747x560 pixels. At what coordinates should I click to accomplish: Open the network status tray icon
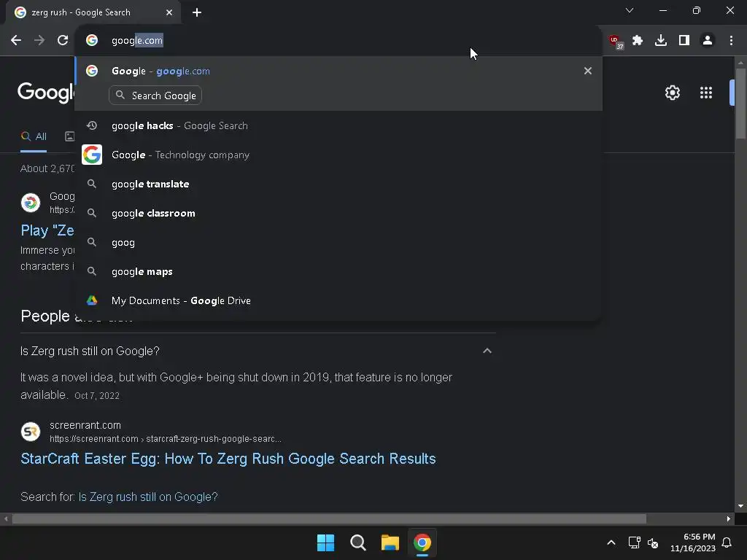(634, 542)
